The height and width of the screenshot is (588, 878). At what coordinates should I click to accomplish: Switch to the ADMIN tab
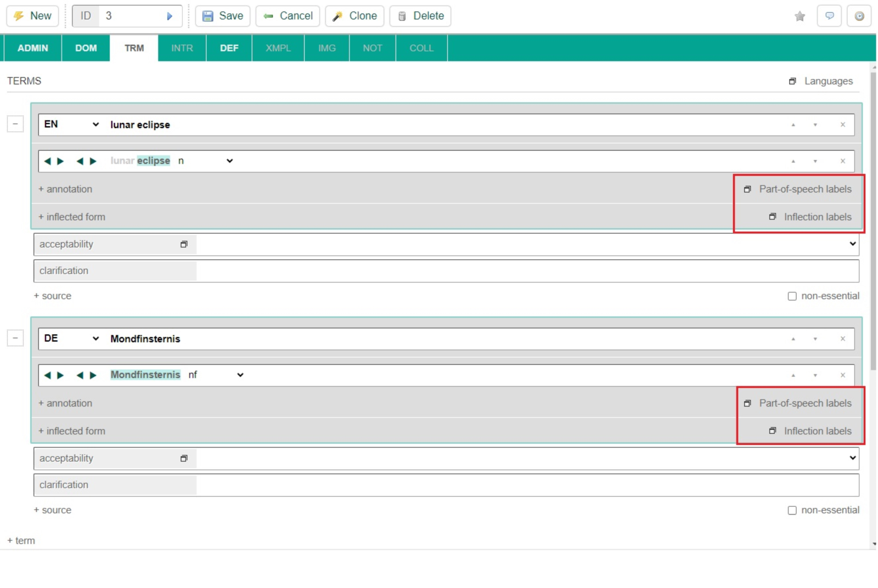click(x=32, y=48)
